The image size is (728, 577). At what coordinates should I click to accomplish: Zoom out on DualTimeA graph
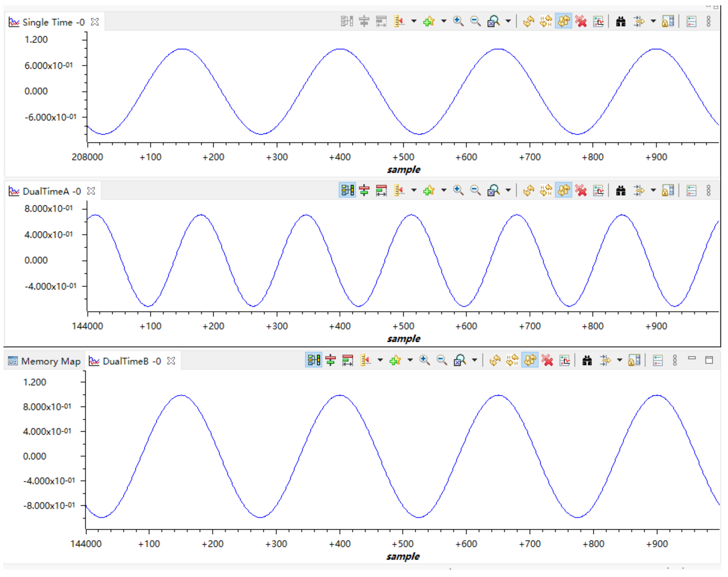pyautogui.click(x=476, y=190)
